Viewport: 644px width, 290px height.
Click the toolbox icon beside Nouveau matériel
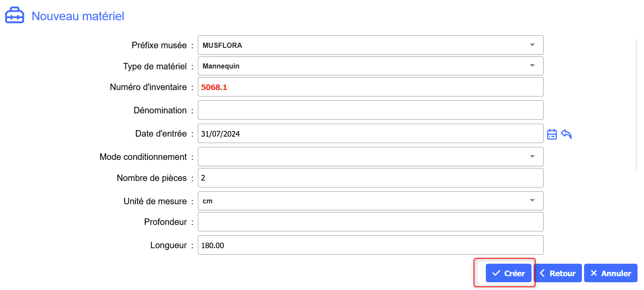[14, 16]
